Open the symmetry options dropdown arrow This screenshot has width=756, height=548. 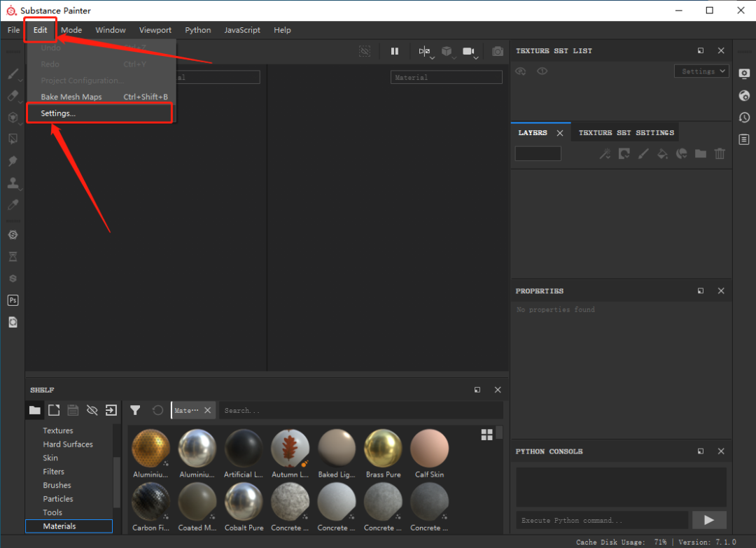(433, 58)
